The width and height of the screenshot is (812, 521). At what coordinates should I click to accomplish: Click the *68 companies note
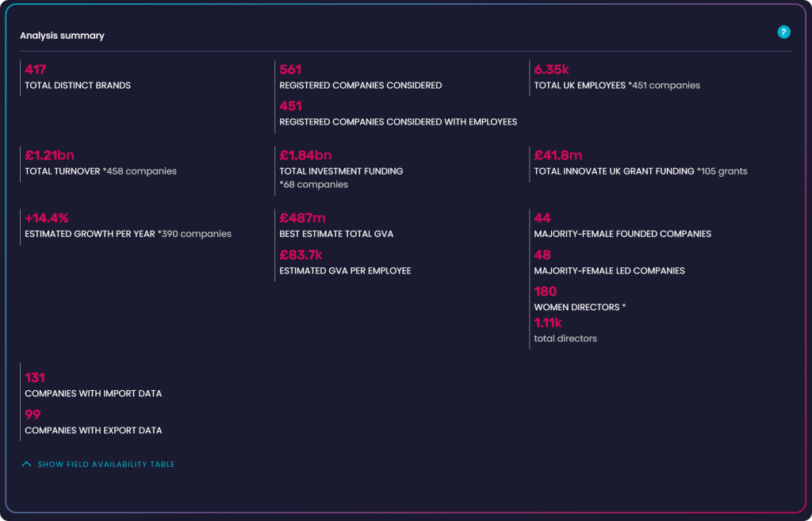(x=314, y=184)
